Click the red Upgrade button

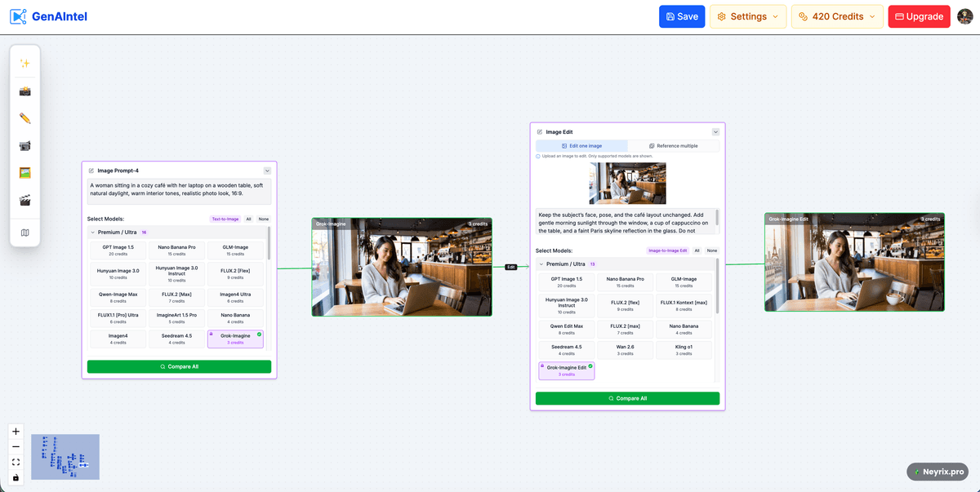click(919, 16)
